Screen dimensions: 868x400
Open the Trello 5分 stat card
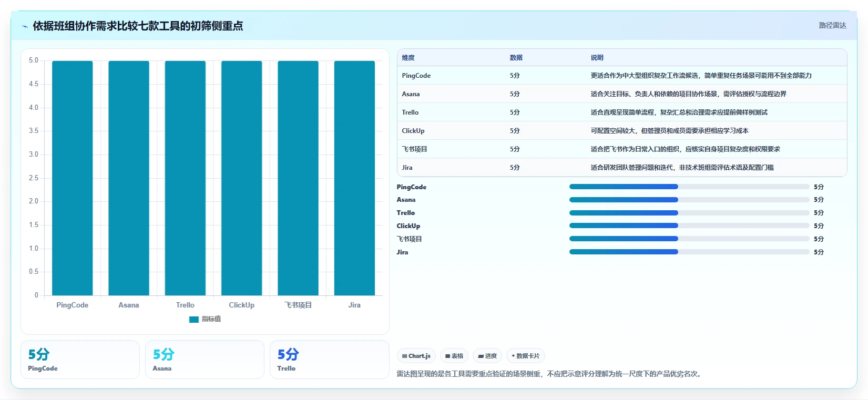point(329,360)
